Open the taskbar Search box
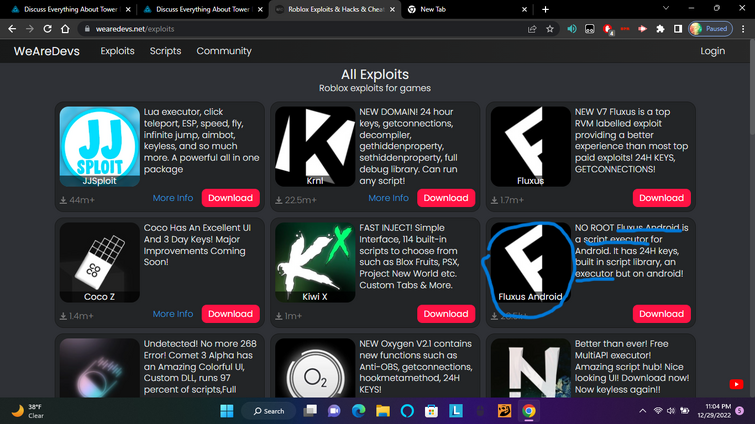Image resolution: width=755 pixels, height=424 pixels. click(269, 411)
